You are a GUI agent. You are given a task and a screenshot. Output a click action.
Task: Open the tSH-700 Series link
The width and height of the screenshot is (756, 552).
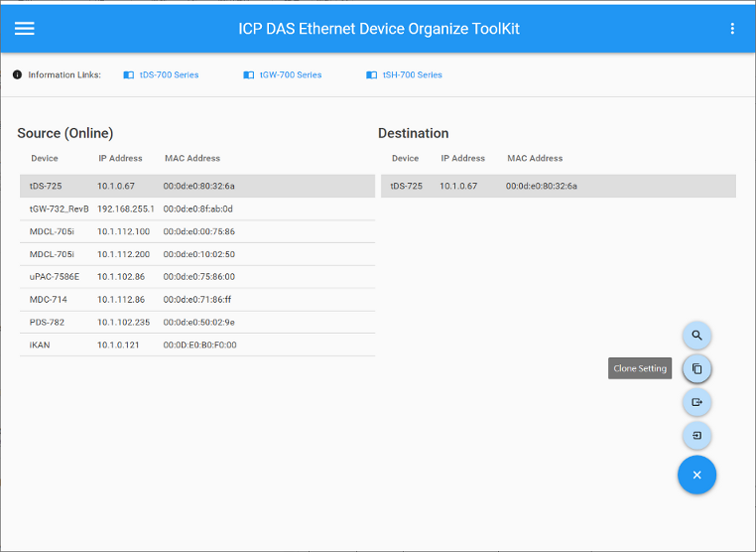point(413,74)
